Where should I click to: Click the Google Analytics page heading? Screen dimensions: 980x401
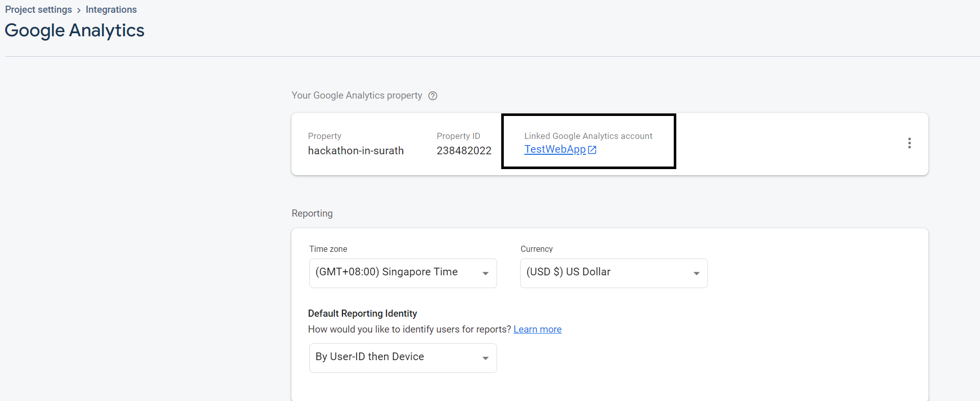[75, 31]
